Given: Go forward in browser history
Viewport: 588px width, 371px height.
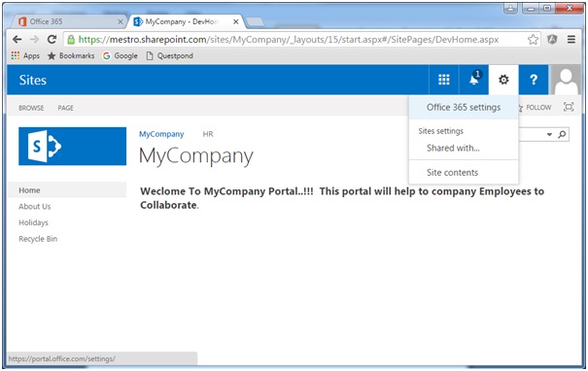Looking at the screenshot, I should point(34,40).
